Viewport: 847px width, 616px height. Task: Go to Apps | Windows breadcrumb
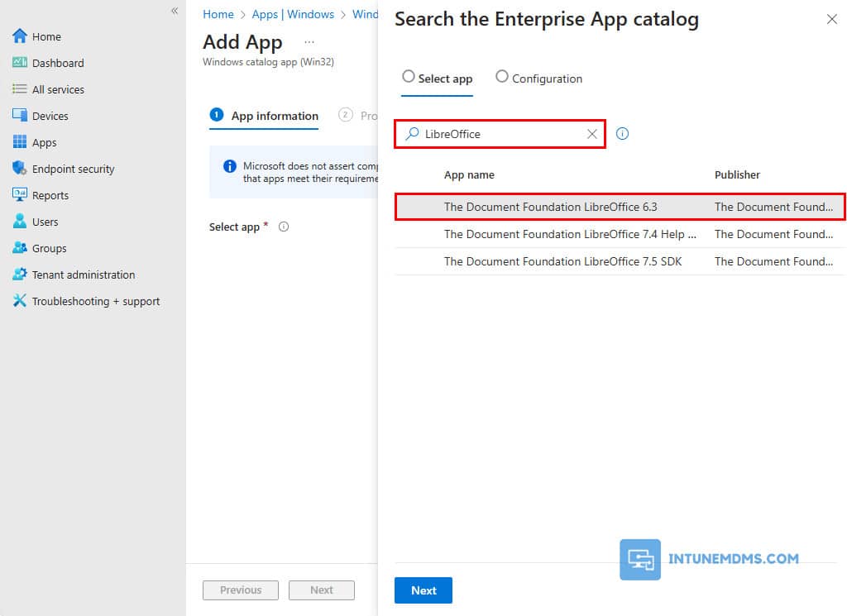pos(293,15)
